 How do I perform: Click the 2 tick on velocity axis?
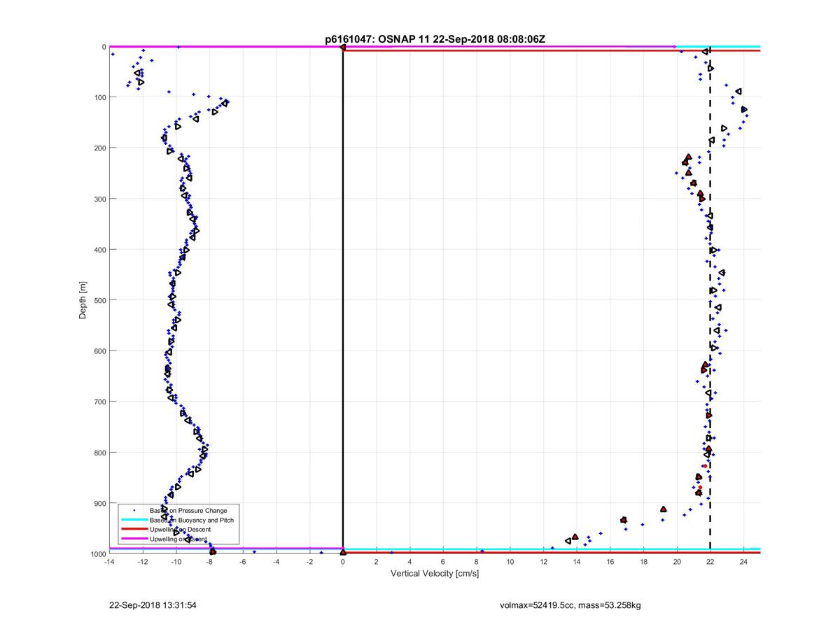377,562
